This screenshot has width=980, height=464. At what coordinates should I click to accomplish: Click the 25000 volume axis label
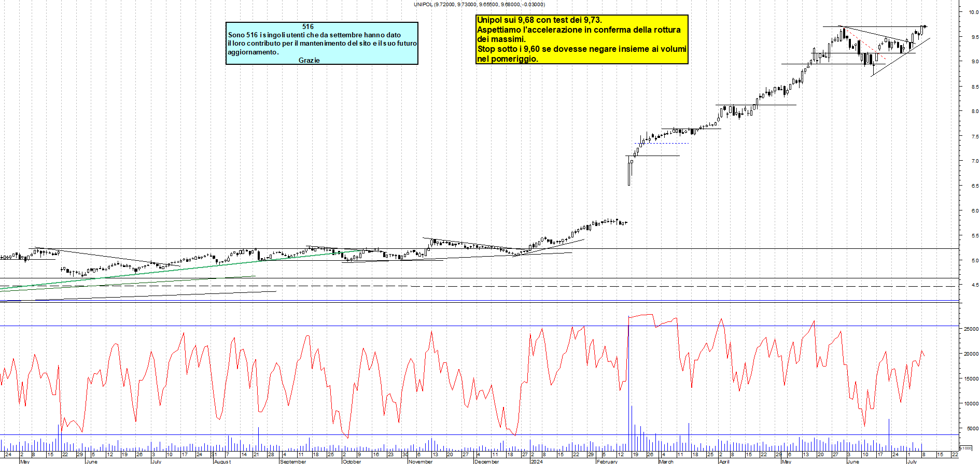tap(971, 329)
